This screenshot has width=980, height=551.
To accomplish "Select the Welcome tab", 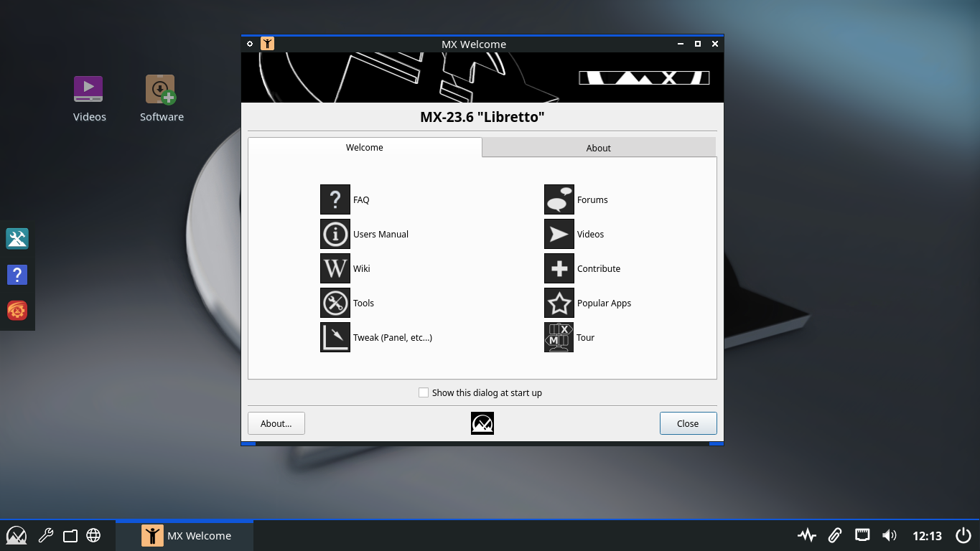I will [x=365, y=147].
